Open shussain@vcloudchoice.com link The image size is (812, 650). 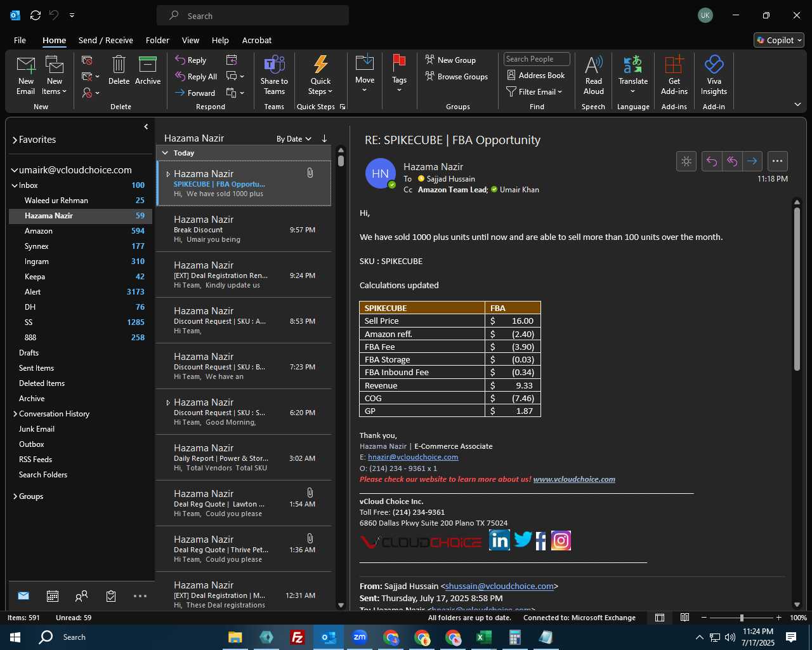[499, 586]
